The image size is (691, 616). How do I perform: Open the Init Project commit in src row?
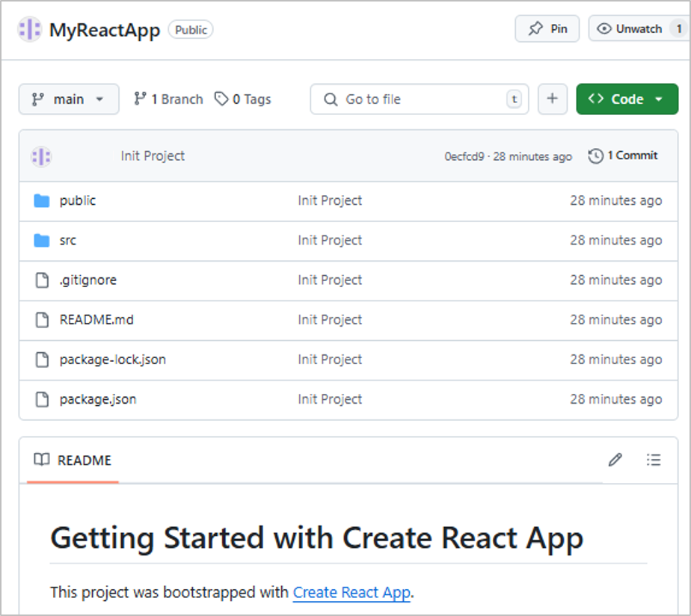(330, 240)
